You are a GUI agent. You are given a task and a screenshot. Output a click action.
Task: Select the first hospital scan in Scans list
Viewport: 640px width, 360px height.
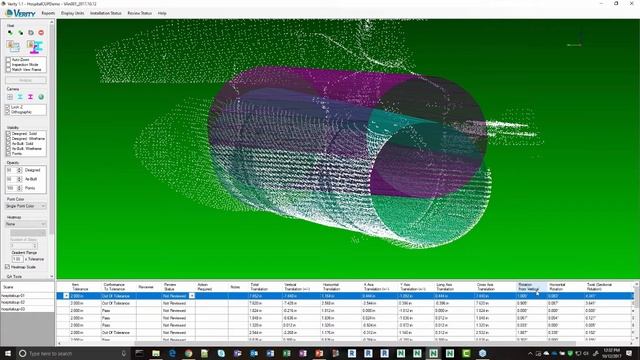tap(27, 296)
